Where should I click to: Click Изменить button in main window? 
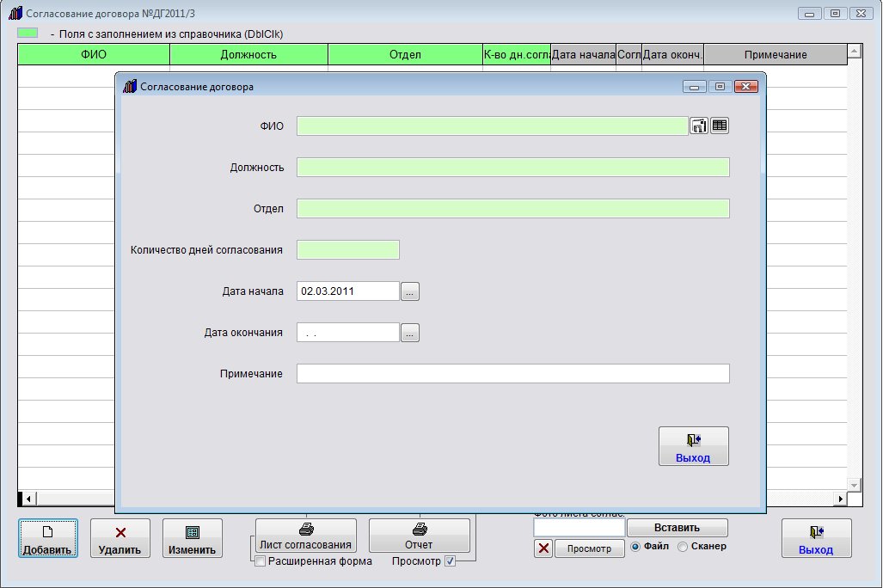[192, 538]
